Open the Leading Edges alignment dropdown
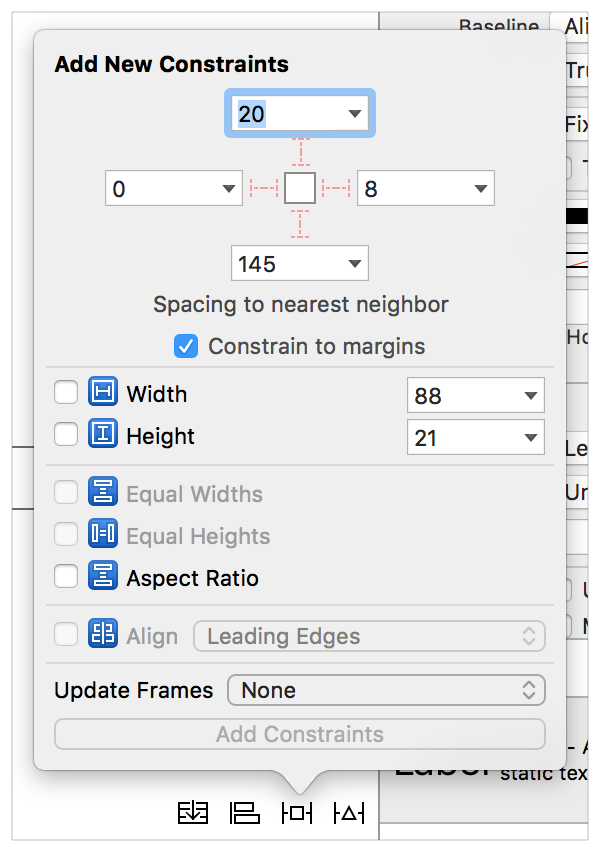 [368, 636]
